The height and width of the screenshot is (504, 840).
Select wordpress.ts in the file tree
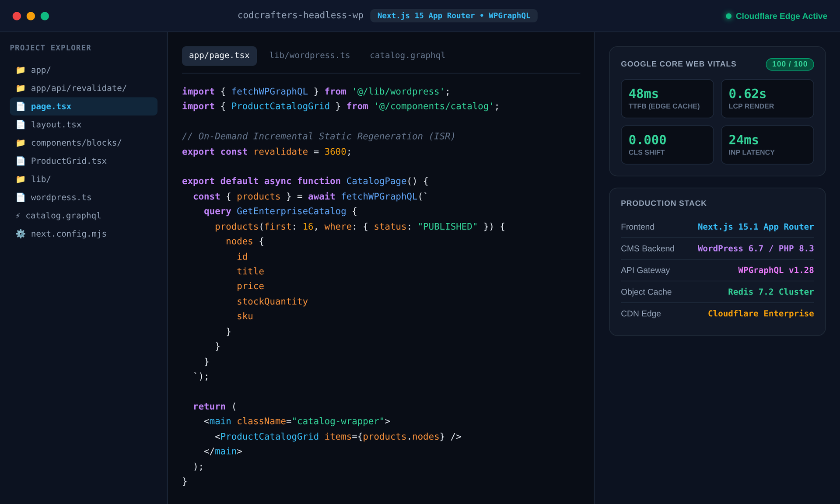pyautogui.click(x=84, y=197)
